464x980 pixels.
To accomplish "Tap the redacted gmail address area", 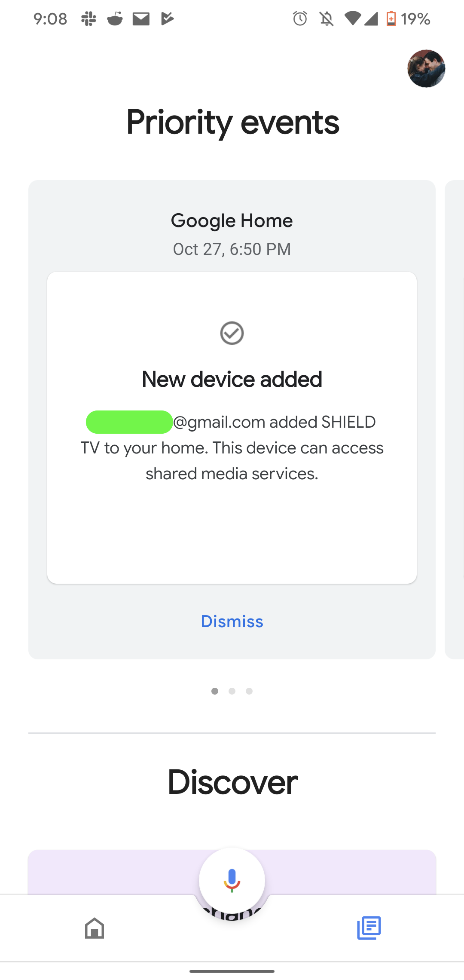I will click(129, 422).
